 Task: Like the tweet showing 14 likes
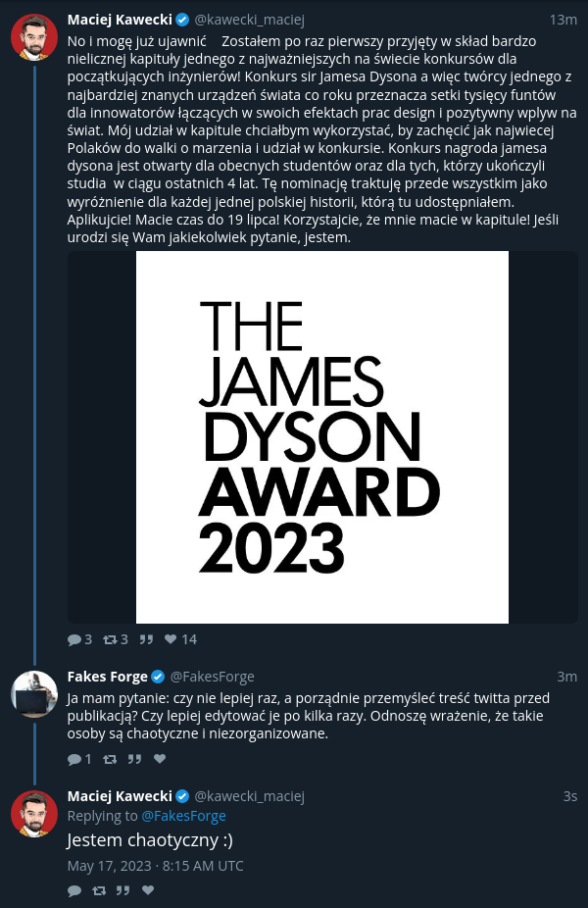coord(171,638)
